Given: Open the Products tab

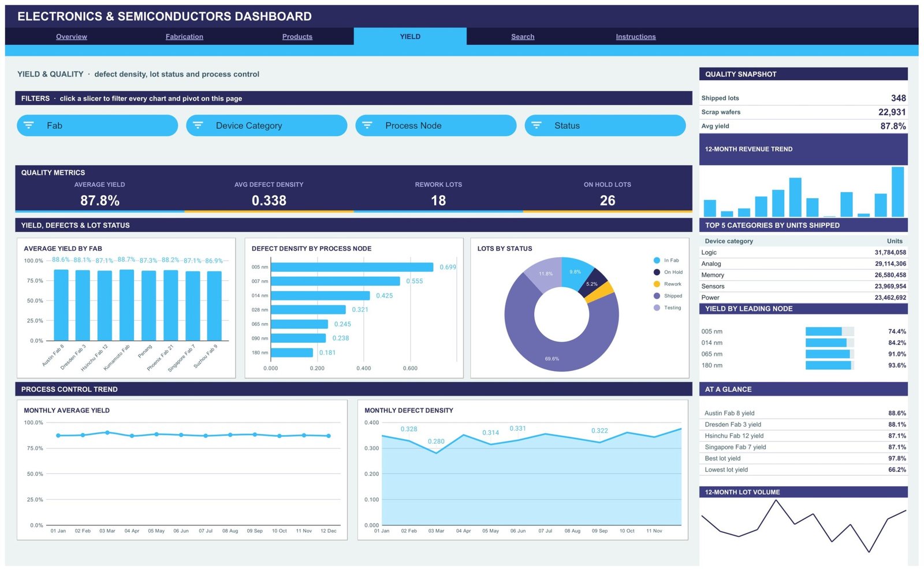Looking at the screenshot, I should [297, 36].
